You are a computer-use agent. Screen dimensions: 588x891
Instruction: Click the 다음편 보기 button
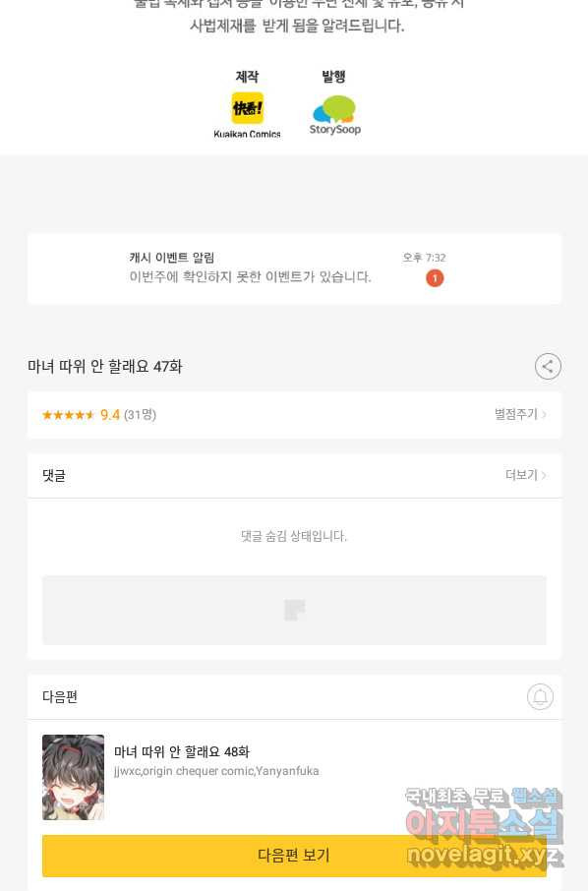[x=294, y=856]
